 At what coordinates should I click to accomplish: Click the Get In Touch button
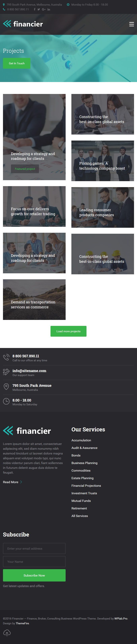tap(17, 64)
